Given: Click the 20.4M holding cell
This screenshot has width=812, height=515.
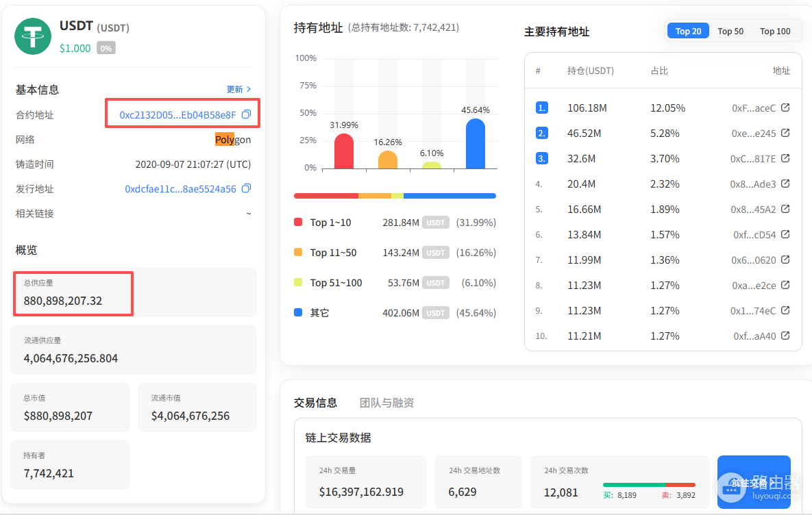Looking at the screenshot, I should click(x=581, y=184).
